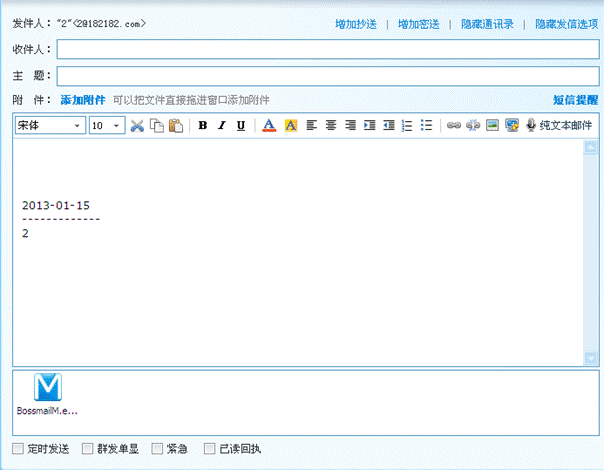Insert an image using picture icon
Viewport: 604px width, 470px height.
[x=492, y=126]
